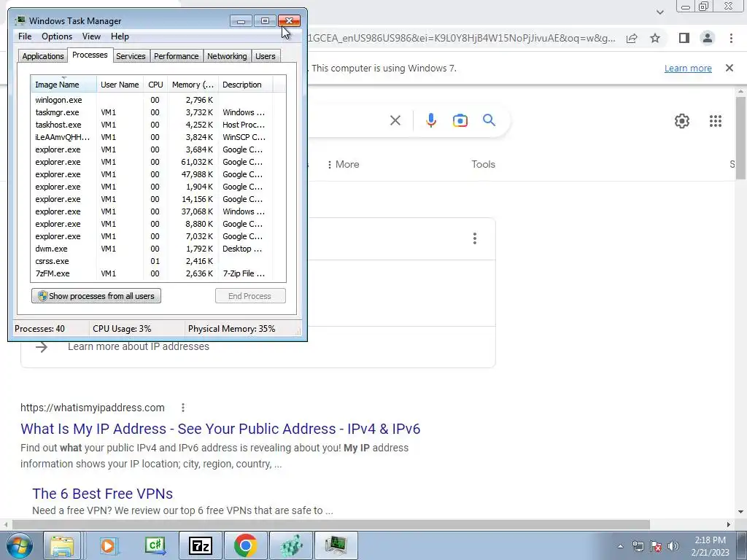Open Learn more about IP addresses

pyautogui.click(x=138, y=346)
